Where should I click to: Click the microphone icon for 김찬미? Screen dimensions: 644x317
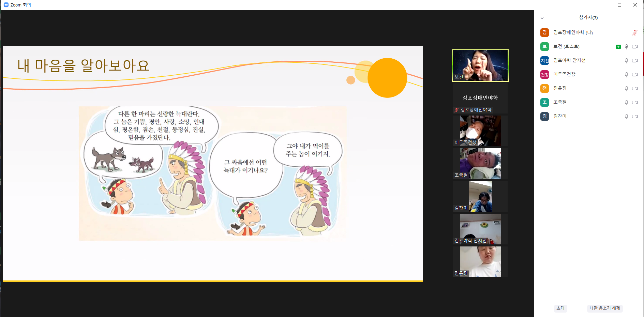click(x=626, y=117)
